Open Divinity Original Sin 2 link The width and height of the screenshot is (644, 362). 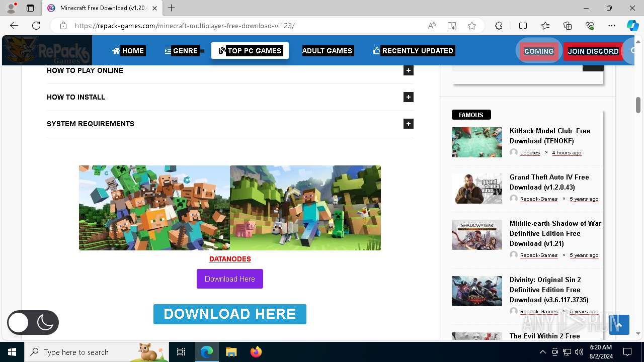549,290
